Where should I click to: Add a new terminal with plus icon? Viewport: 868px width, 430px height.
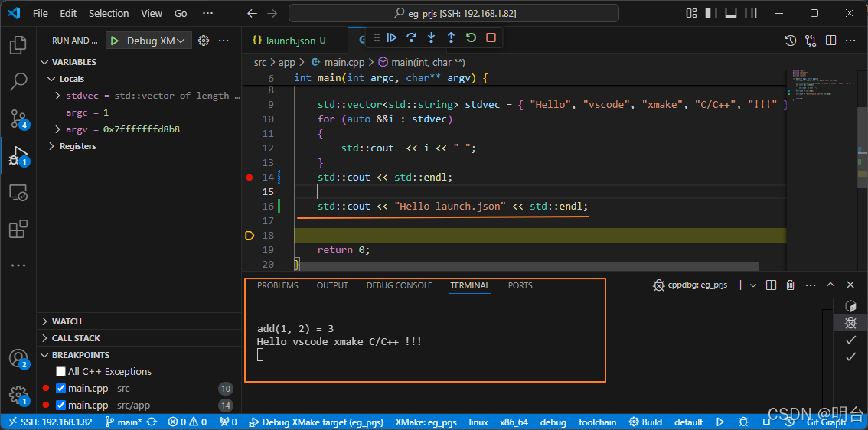tap(740, 285)
